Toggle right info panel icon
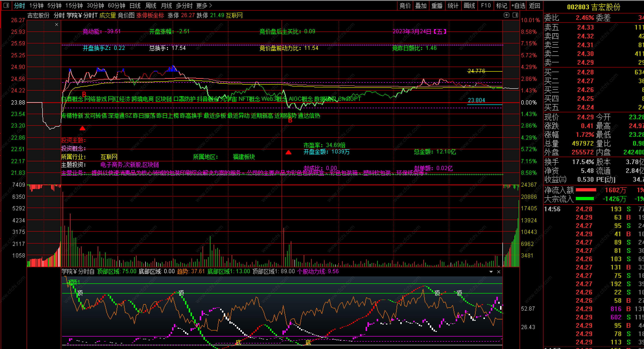The image size is (644, 349). 515,15
